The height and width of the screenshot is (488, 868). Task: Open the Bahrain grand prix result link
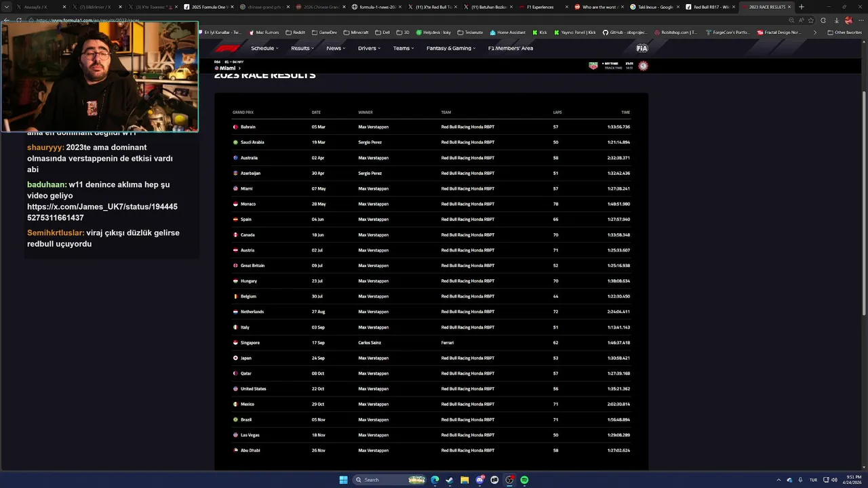[248, 127]
